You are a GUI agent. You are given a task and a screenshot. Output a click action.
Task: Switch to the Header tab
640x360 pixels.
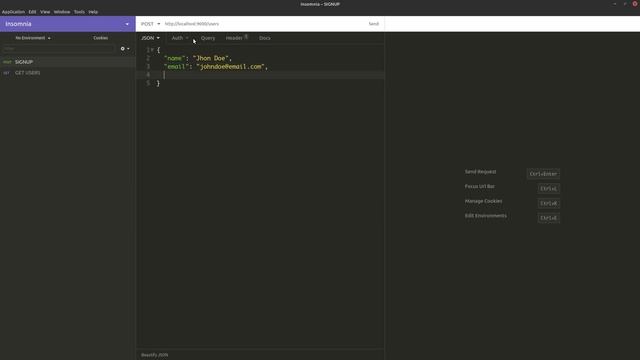point(236,38)
